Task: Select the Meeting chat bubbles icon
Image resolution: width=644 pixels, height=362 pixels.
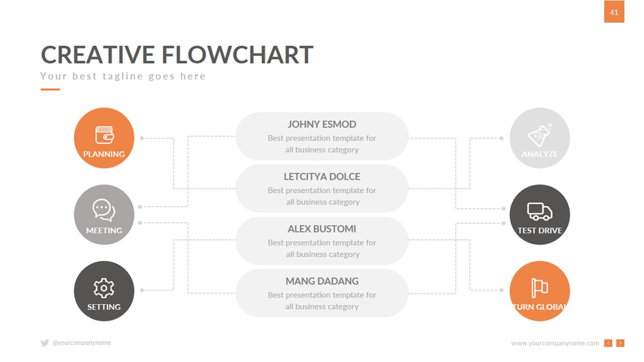Action: 104,210
